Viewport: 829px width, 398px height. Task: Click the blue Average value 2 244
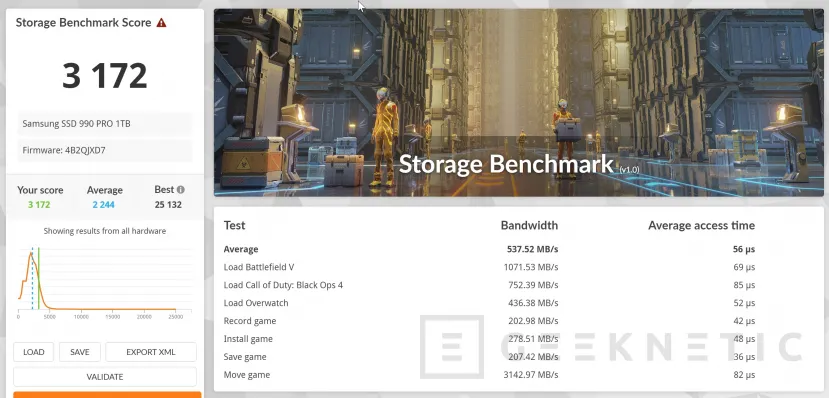[x=104, y=205]
